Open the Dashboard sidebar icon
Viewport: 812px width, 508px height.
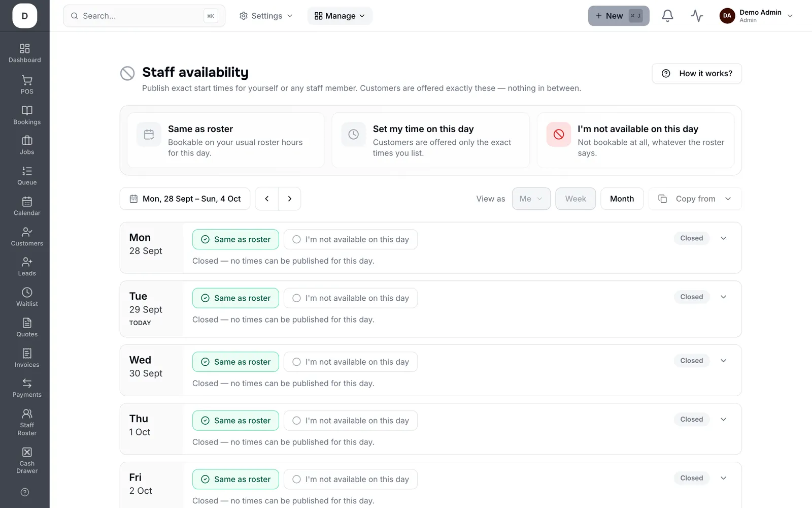(x=24, y=53)
